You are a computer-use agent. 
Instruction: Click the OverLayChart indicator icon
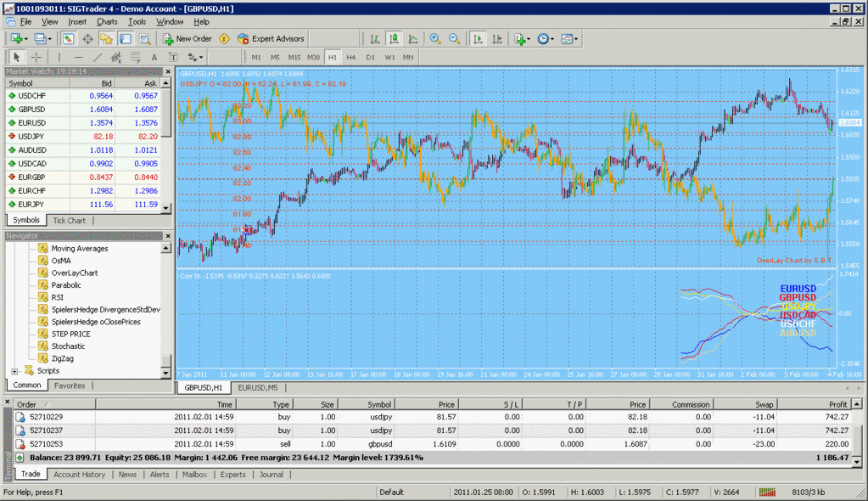coord(43,273)
